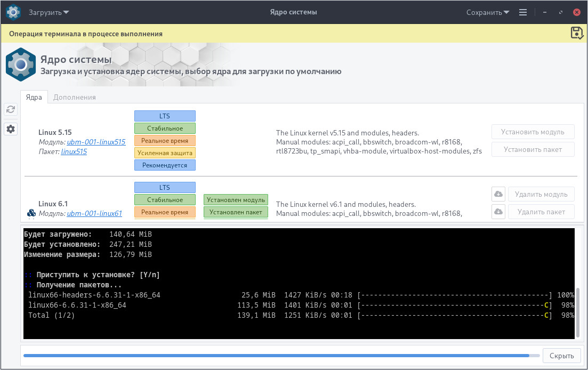Click the large Ядро системы header logo
The image size is (588, 370).
click(21, 65)
